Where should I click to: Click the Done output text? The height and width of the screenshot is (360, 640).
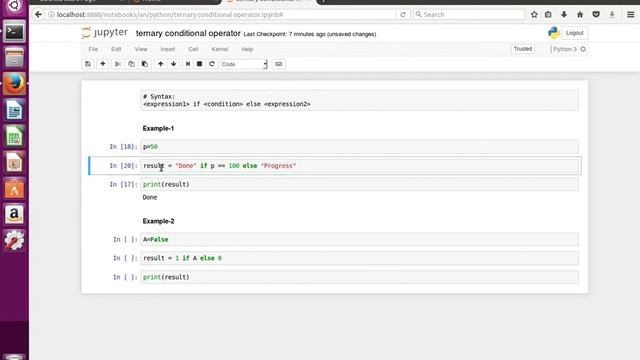(150, 198)
